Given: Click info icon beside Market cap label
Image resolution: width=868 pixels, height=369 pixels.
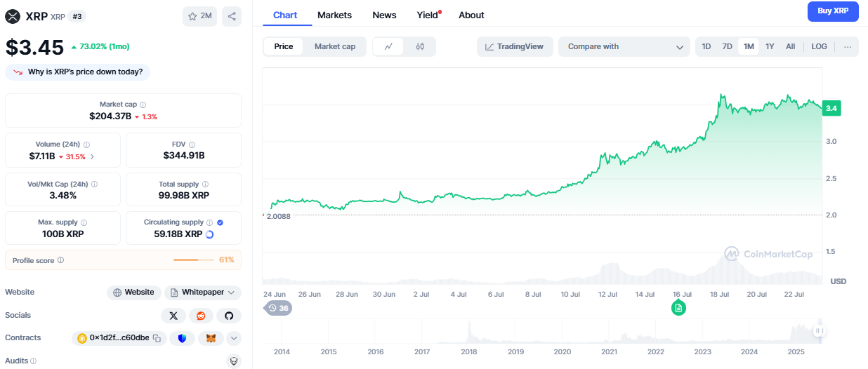Looking at the screenshot, I should (143, 105).
